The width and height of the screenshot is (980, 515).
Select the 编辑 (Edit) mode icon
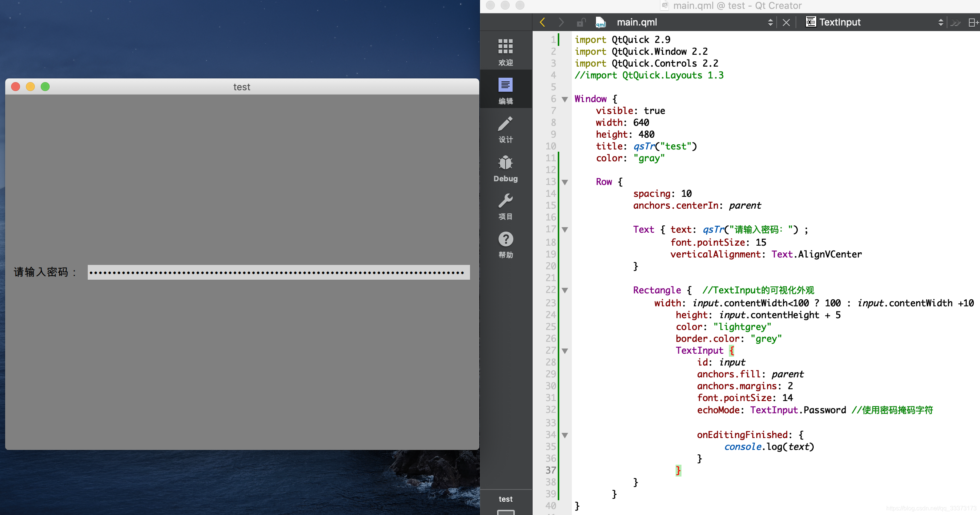click(505, 89)
